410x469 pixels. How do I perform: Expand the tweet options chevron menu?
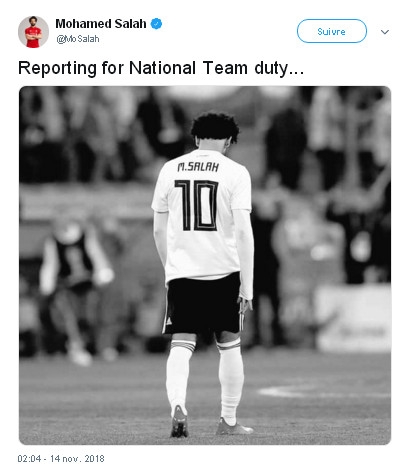coord(385,32)
